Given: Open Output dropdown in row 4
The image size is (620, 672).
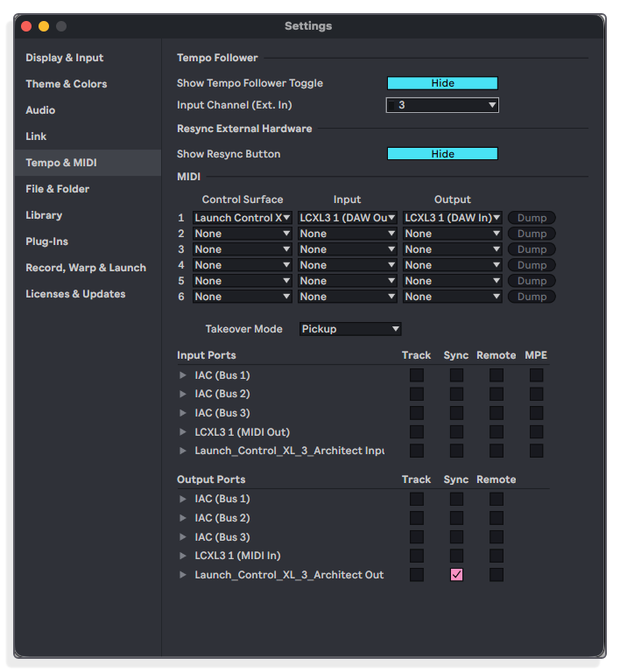Looking at the screenshot, I should click(453, 265).
